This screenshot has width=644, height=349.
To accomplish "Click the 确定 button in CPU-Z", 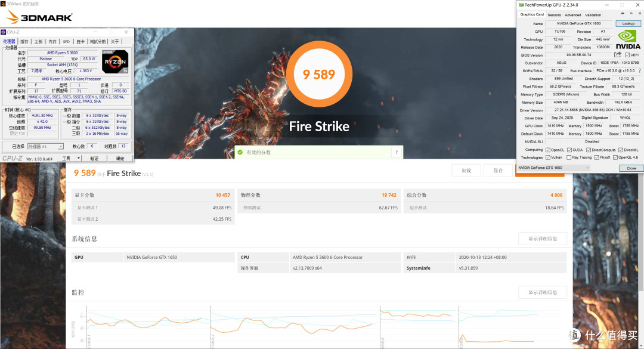I will tap(120, 158).
